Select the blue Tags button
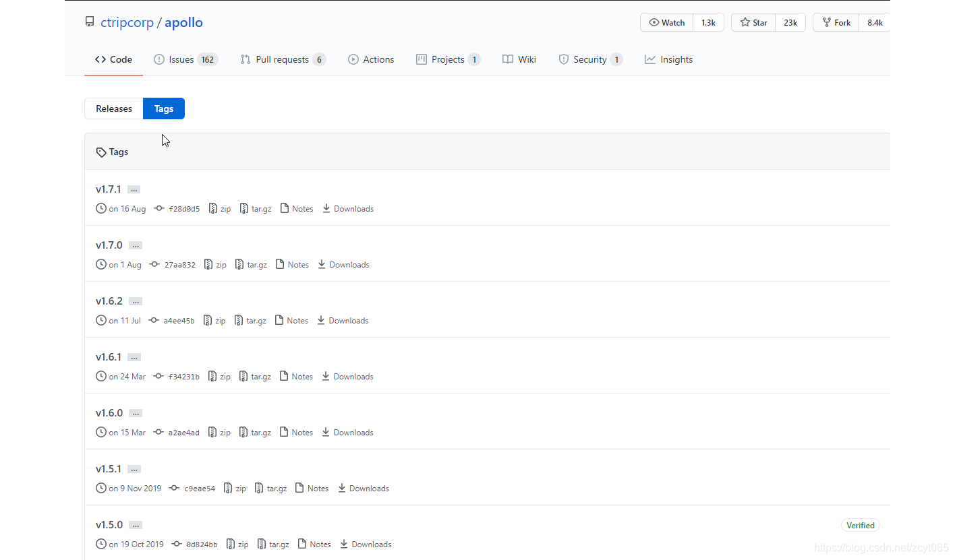 pos(164,108)
